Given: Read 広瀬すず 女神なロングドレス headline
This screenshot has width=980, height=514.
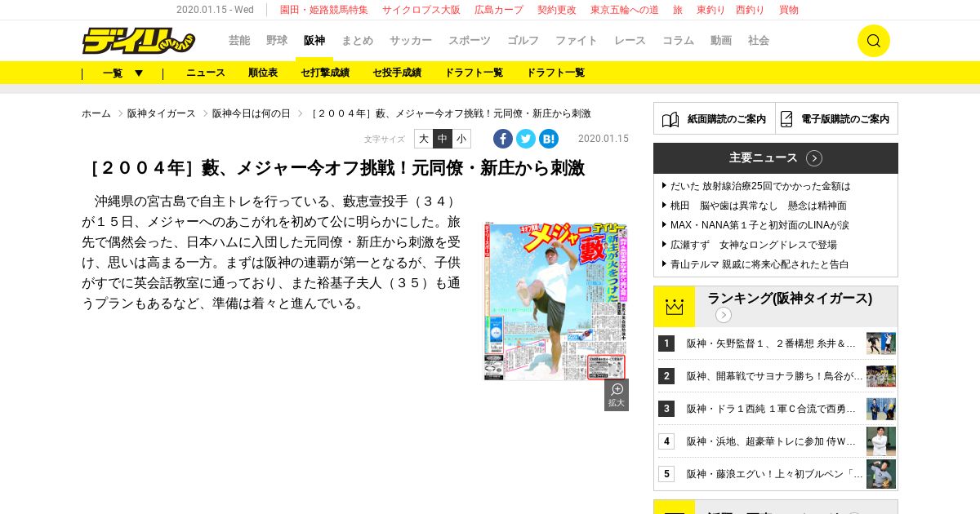Looking at the screenshot, I should click(x=754, y=245).
